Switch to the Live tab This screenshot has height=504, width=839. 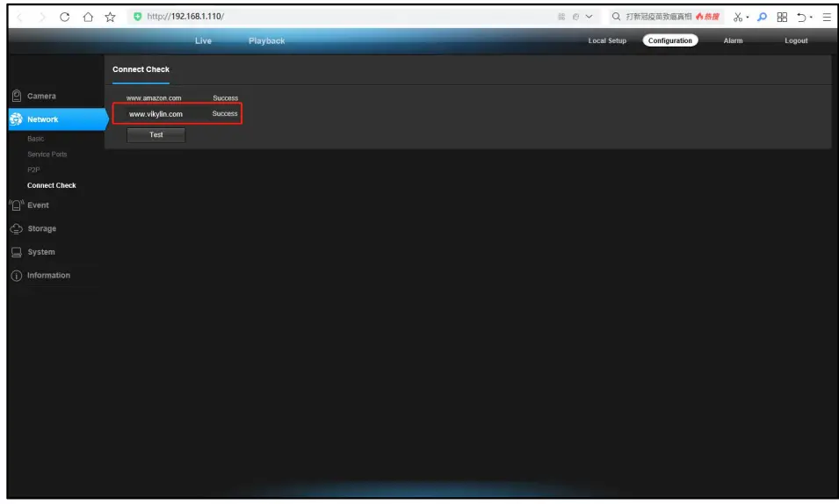tap(203, 40)
